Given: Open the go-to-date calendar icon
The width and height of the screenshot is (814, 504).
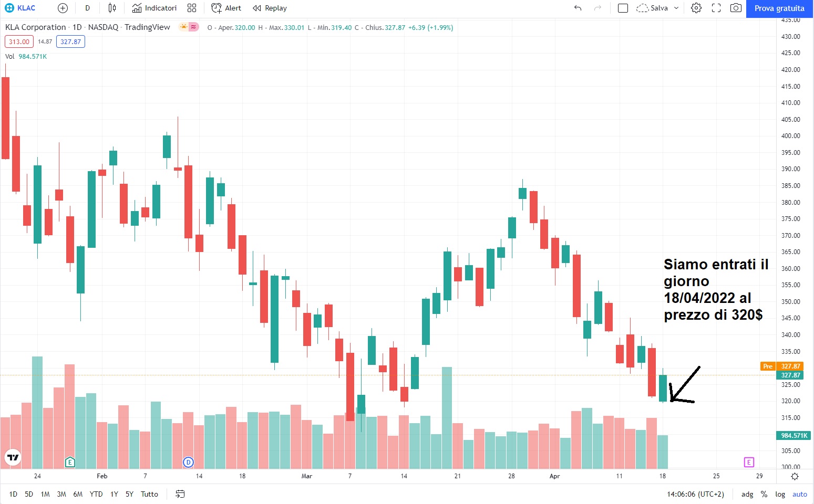Looking at the screenshot, I should 180,494.
